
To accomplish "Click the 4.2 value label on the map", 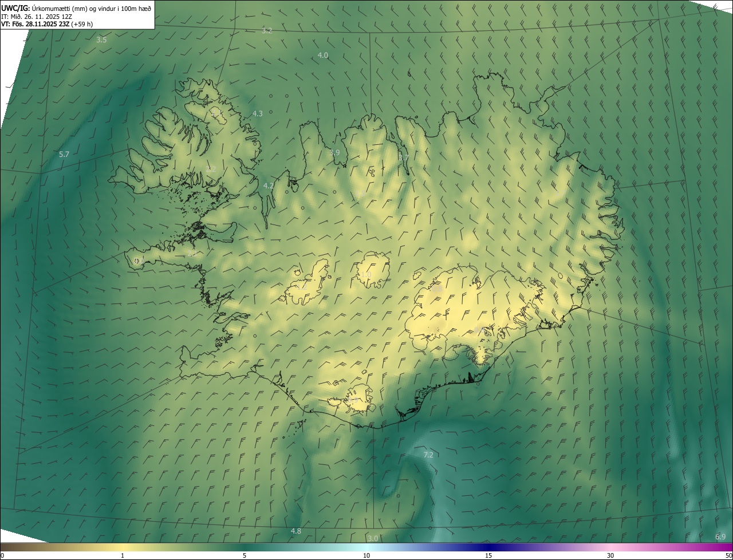I will [x=269, y=186].
